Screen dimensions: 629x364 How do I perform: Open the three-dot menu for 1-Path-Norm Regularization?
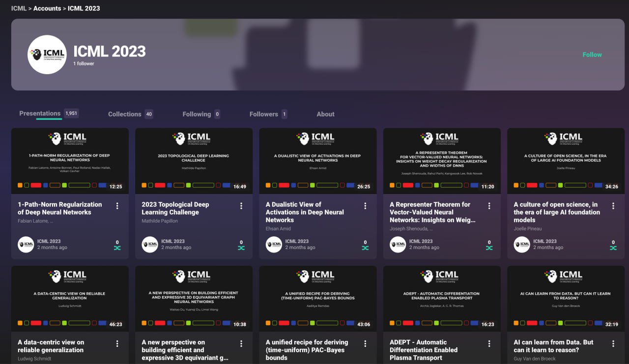pyautogui.click(x=117, y=206)
